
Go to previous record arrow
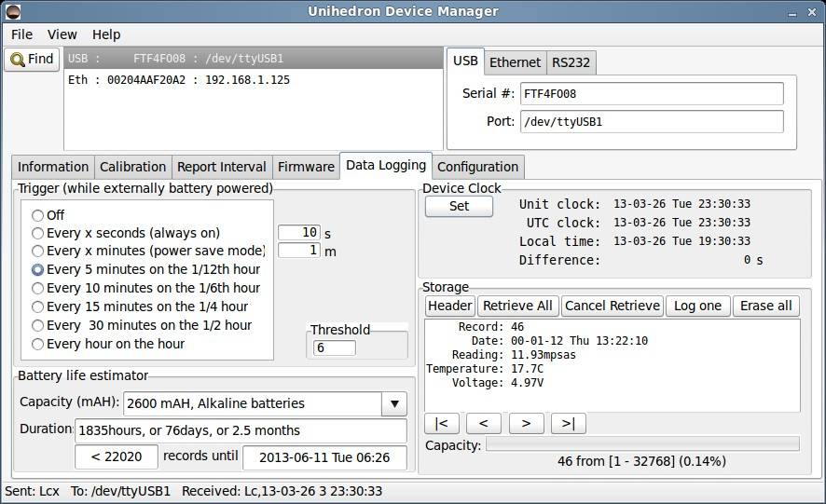(x=483, y=424)
